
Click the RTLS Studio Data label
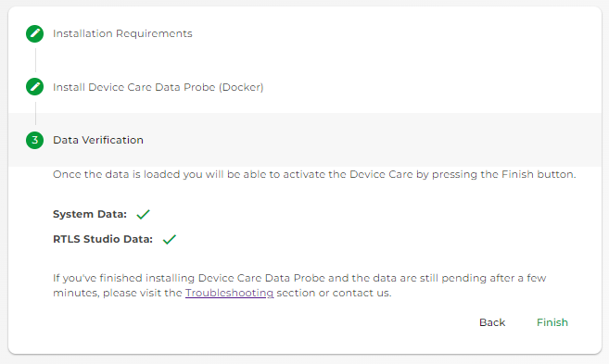coord(103,239)
